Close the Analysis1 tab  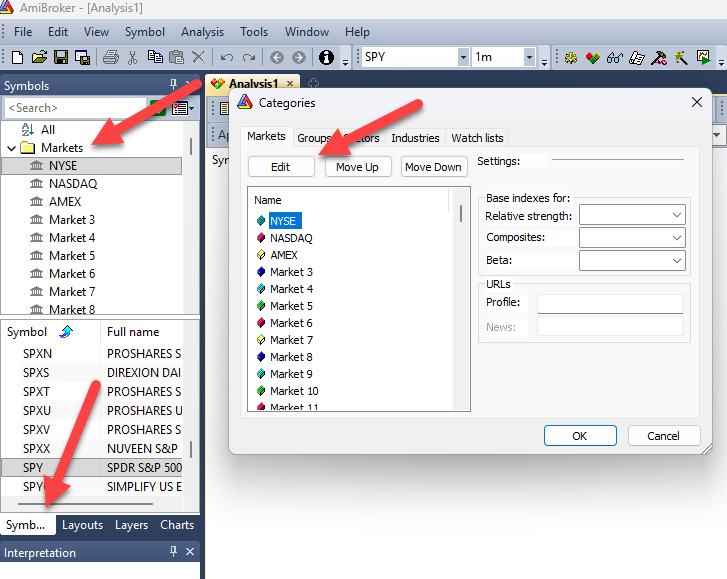pos(290,83)
